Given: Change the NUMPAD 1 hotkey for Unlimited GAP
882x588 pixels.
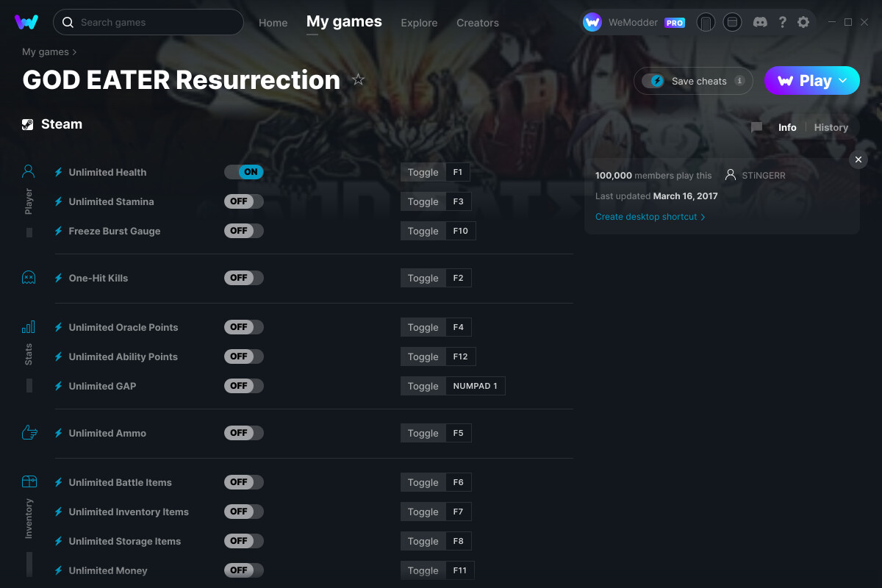Looking at the screenshot, I should pyautogui.click(x=476, y=386).
